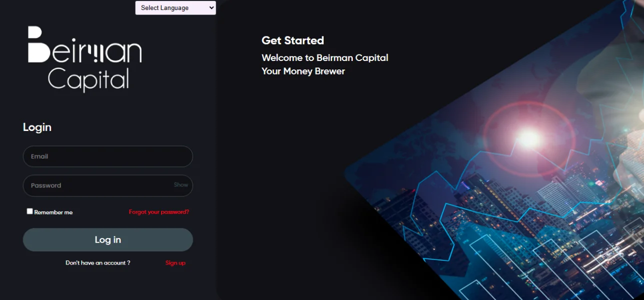This screenshot has width=644, height=300.
Task: Click the Beirman Capital logo
Action: [85, 59]
